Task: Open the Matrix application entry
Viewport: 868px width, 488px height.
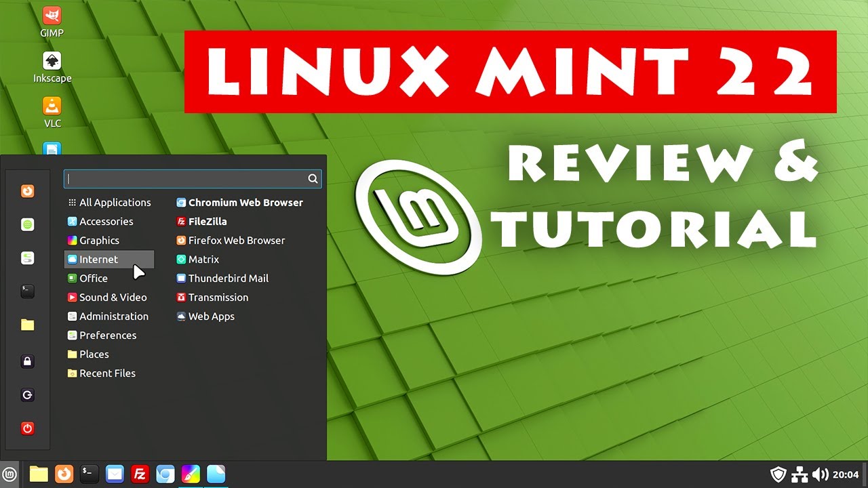Action: point(197,260)
